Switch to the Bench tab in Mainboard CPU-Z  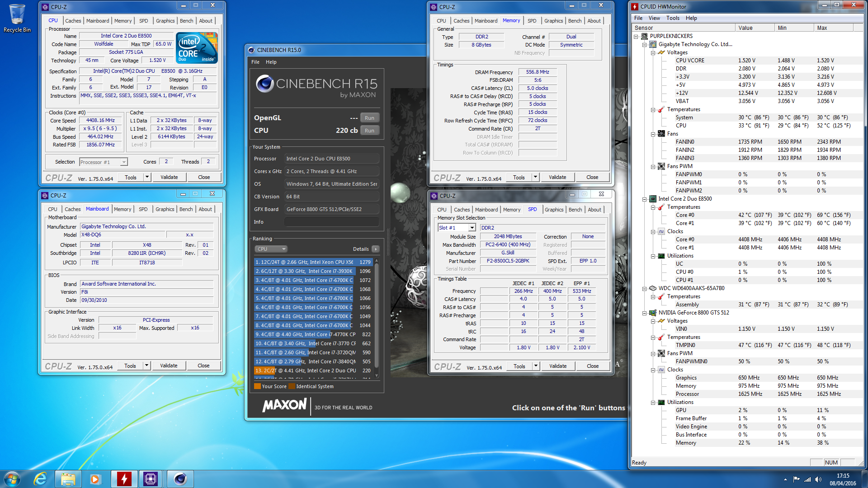(x=186, y=209)
